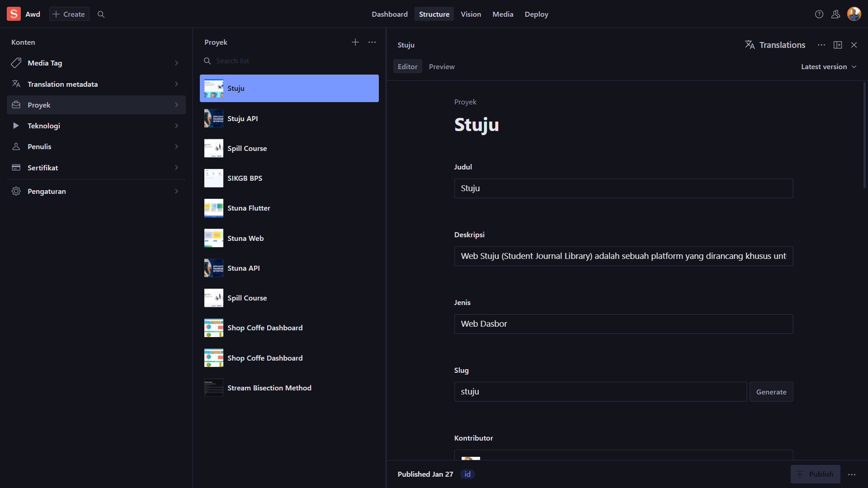
Task: Click the Sertifikat card icon
Action: point(16,168)
